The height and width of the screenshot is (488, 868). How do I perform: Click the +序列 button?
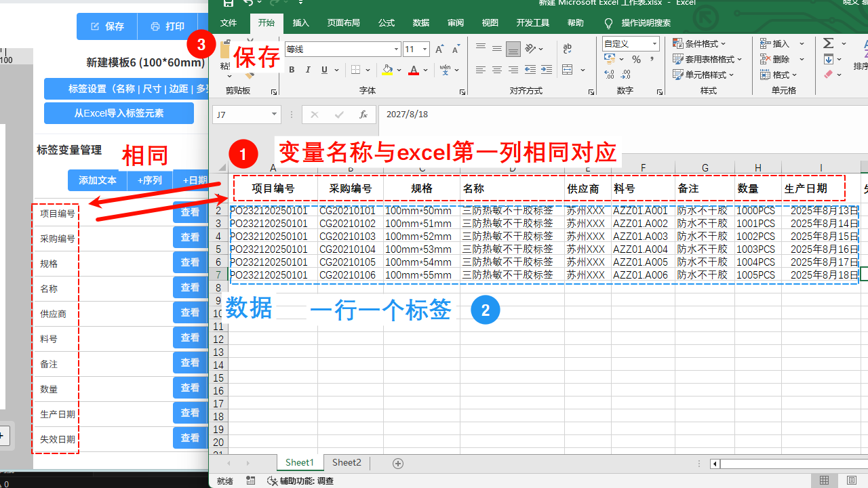pyautogui.click(x=150, y=180)
